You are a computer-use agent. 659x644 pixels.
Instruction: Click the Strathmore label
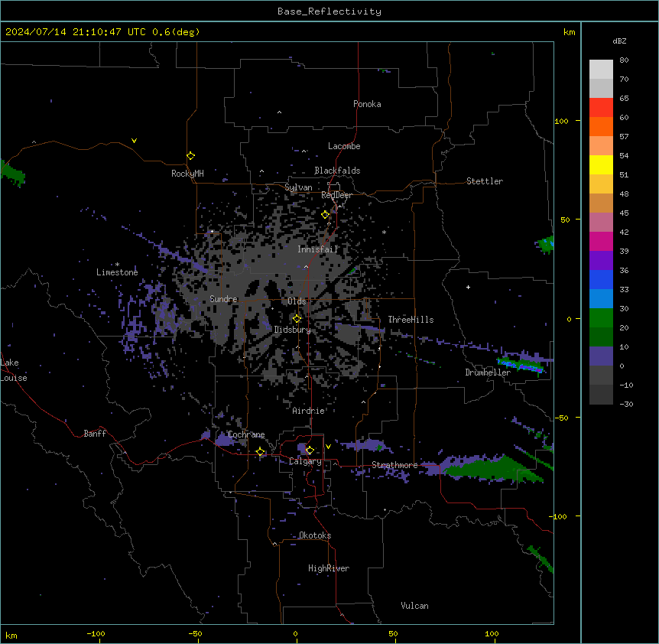tap(394, 465)
